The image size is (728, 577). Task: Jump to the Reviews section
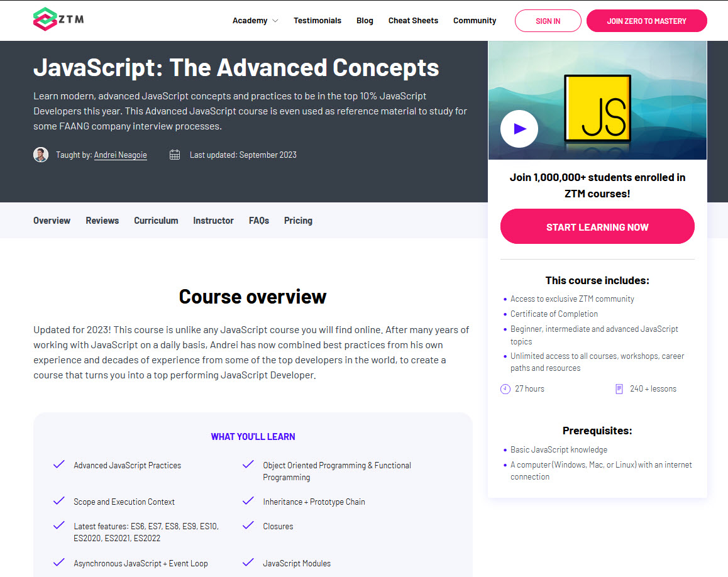click(102, 221)
